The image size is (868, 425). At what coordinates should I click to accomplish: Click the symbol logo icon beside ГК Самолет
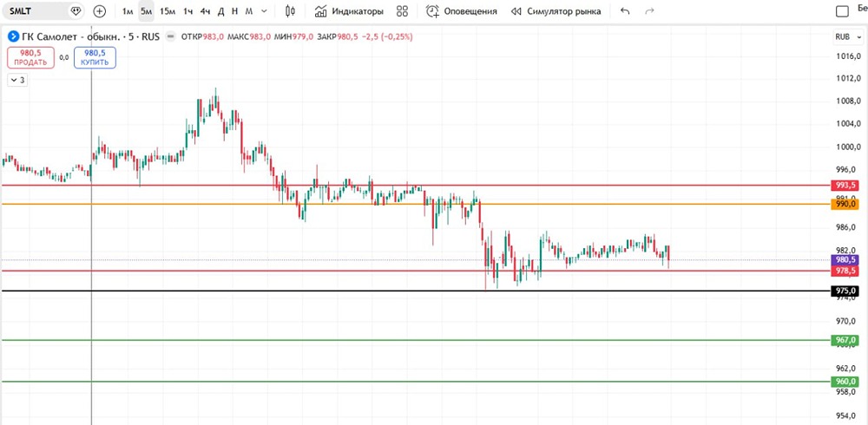coord(13,37)
